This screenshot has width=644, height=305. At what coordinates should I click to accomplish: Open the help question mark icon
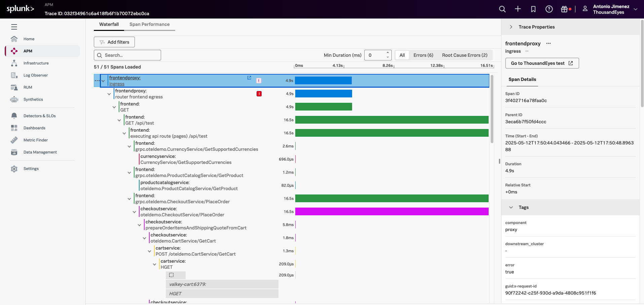549,9
